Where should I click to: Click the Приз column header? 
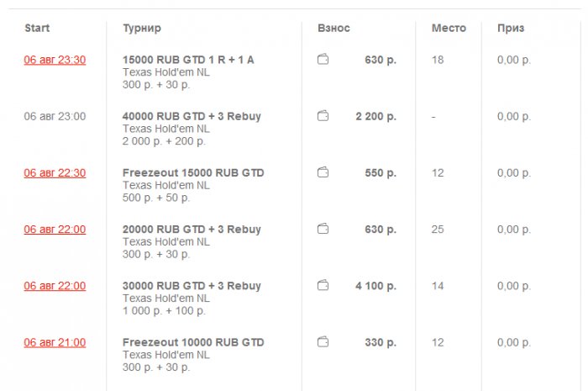[510, 28]
